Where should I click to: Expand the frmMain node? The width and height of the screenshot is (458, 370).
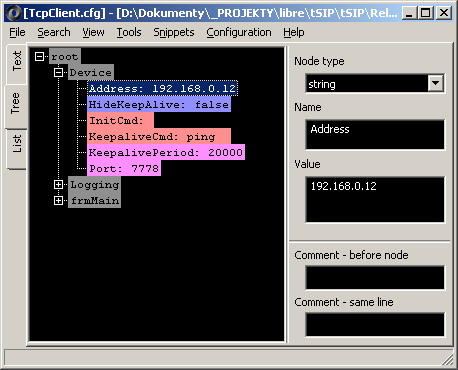(58, 200)
